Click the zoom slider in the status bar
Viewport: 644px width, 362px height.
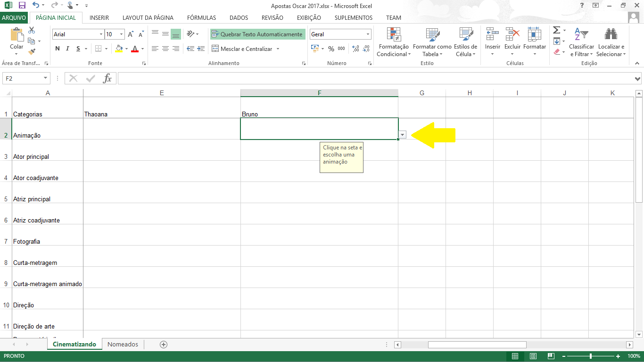point(591,356)
